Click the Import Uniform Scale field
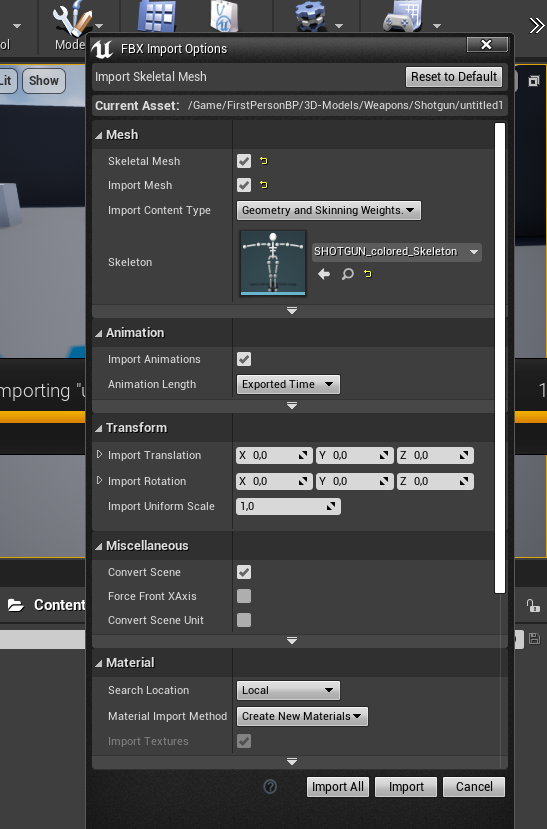 288,506
